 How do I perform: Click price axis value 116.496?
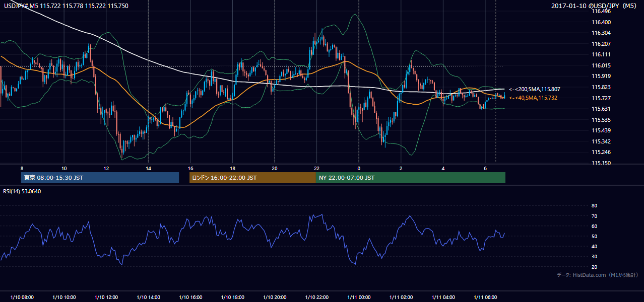(x=601, y=12)
